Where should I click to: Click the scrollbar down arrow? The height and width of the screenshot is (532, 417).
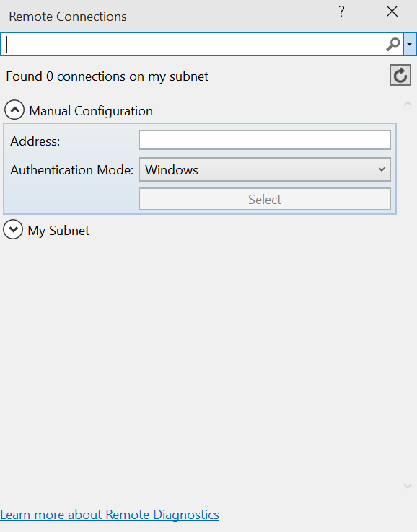pyautogui.click(x=408, y=486)
